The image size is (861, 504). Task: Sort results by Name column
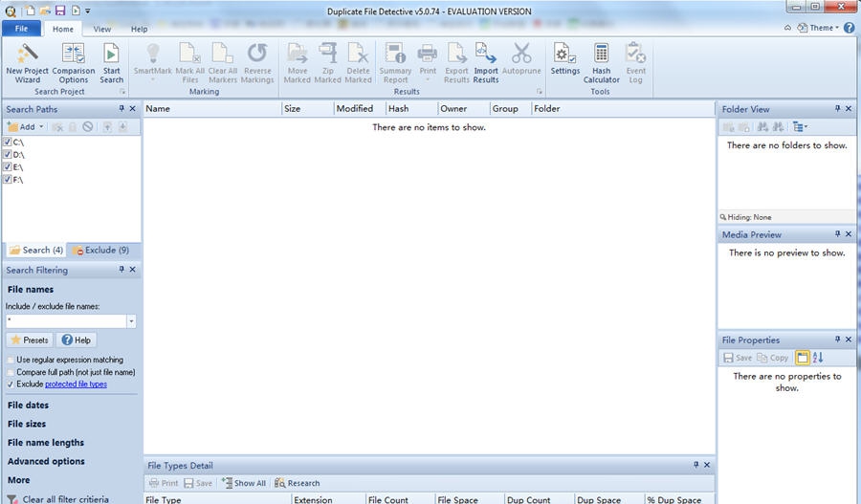pos(212,109)
